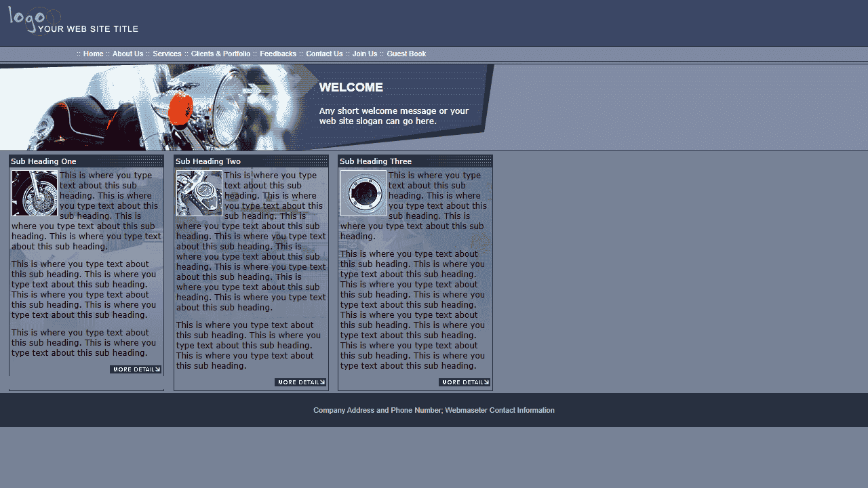Viewport: 868px width, 488px height.
Task: Click the motorcycle wheel thumbnail
Action: click(35, 193)
